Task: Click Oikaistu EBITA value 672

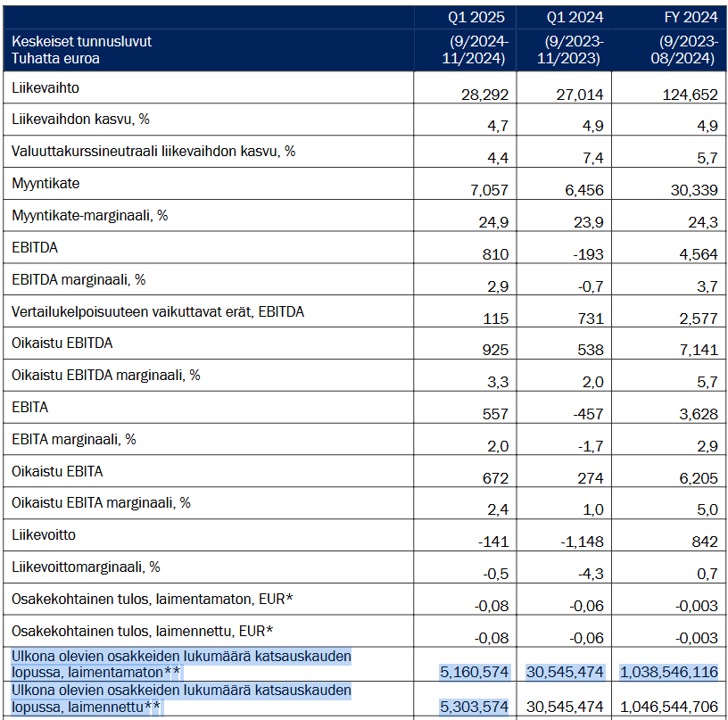Action: point(495,478)
